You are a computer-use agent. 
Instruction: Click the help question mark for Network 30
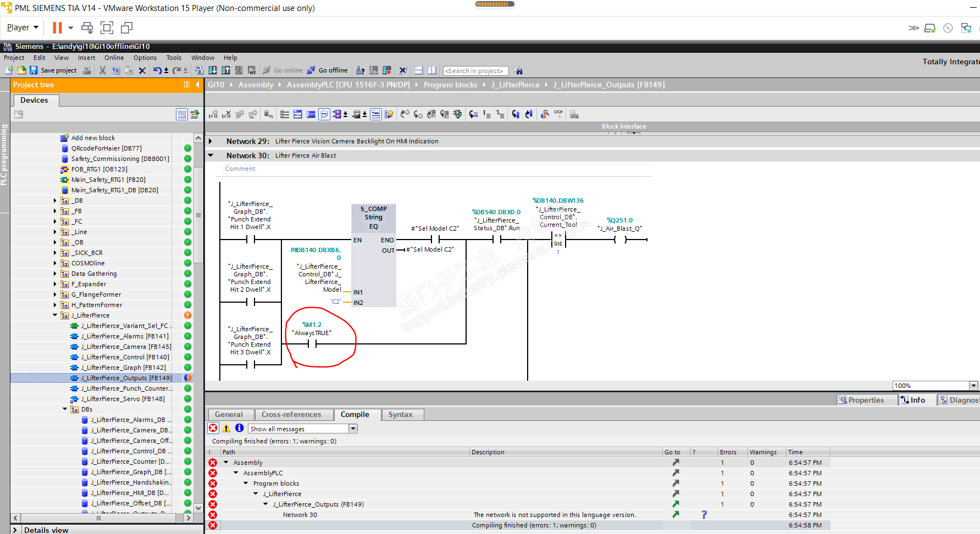704,515
